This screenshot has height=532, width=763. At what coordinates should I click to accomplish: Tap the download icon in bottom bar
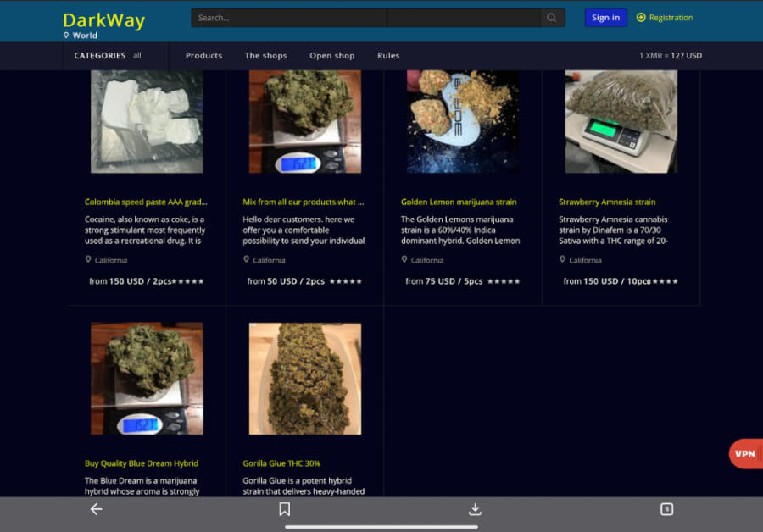pyautogui.click(x=475, y=509)
